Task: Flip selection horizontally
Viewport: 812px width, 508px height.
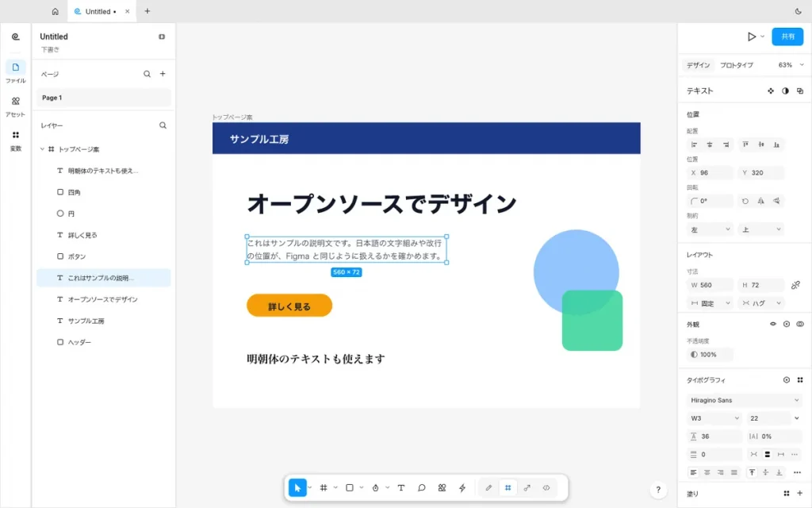Action: click(x=760, y=201)
